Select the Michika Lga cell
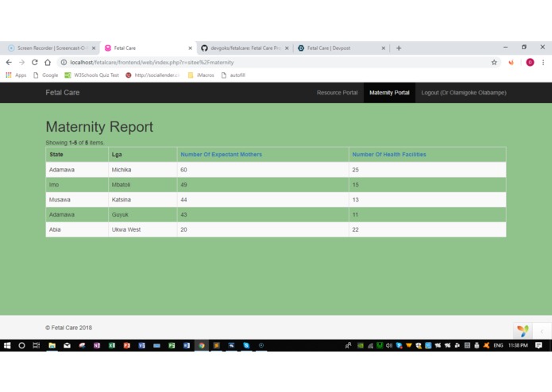The height and width of the screenshot is (392, 552). [143, 170]
